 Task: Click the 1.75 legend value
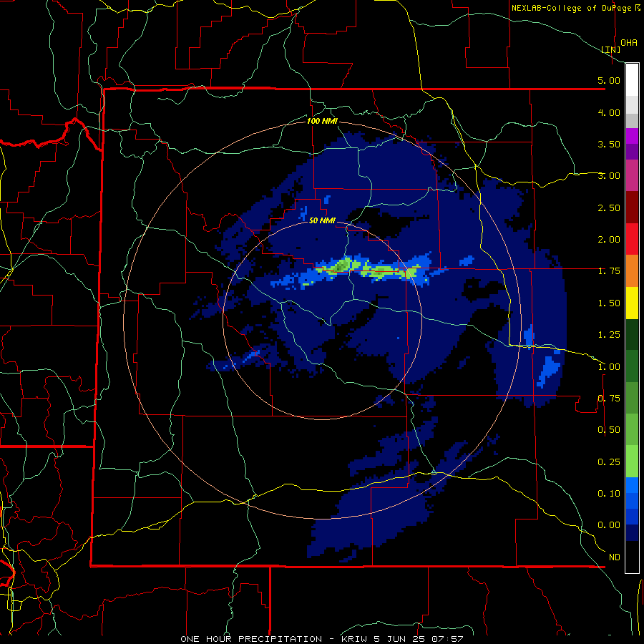coord(609,271)
